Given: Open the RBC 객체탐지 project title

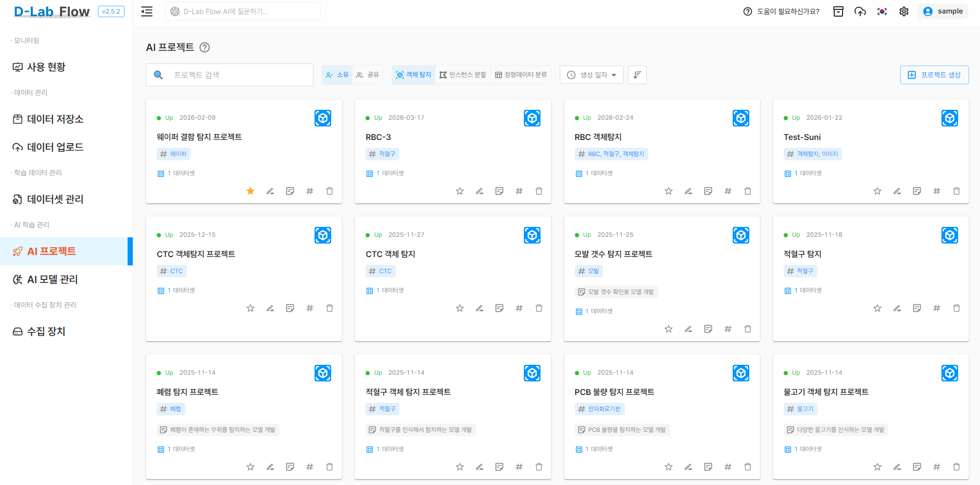Looking at the screenshot, I should pos(598,137).
